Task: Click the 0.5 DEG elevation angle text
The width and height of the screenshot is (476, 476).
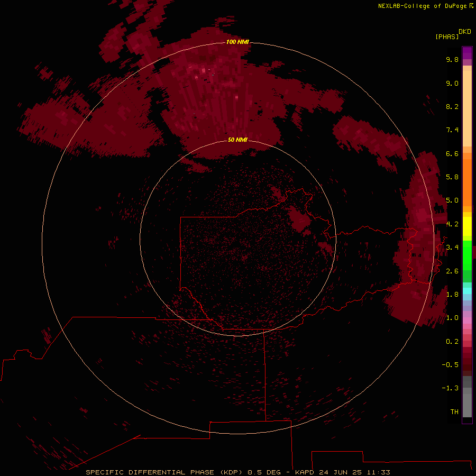Action: pos(264,472)
